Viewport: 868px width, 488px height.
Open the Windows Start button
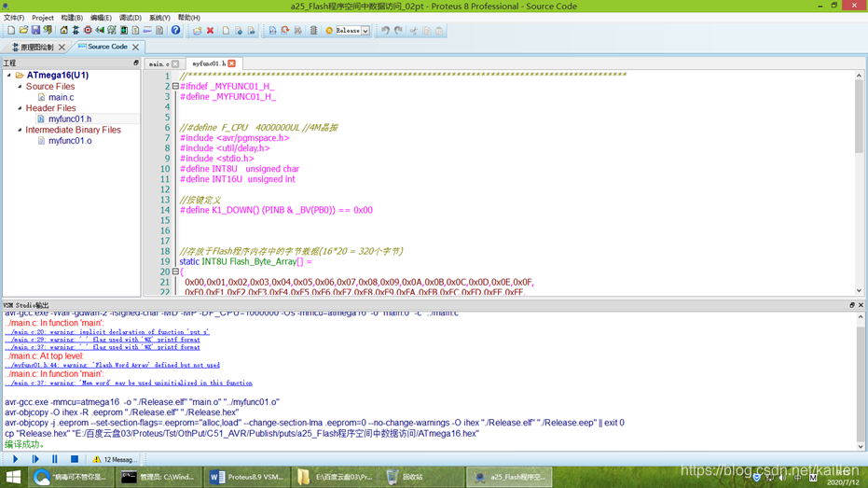(13, 477)
